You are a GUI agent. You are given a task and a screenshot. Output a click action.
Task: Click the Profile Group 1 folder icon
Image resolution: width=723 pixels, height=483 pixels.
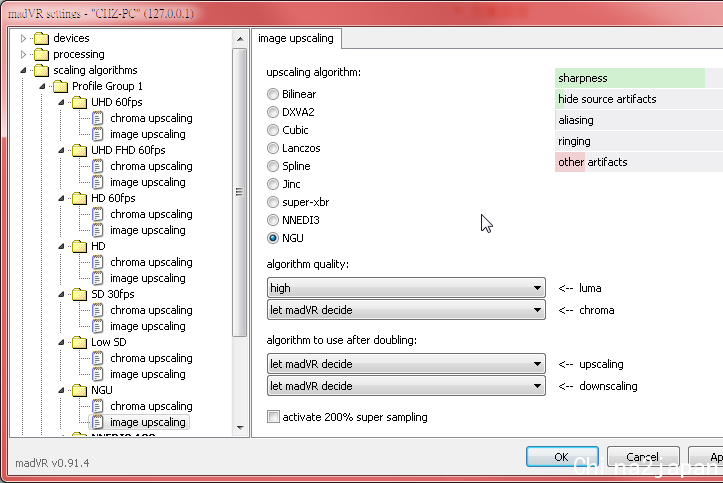[60, 86]
